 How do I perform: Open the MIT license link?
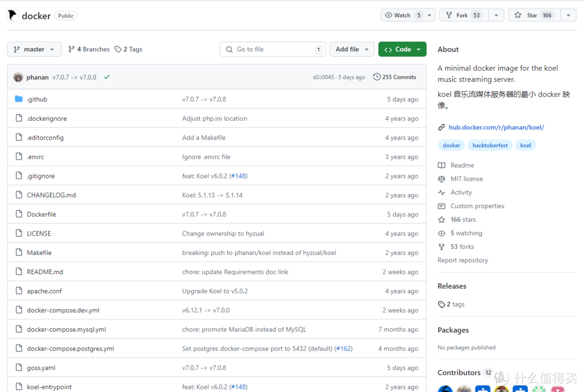pyautogui.click(x=466, y=179)
